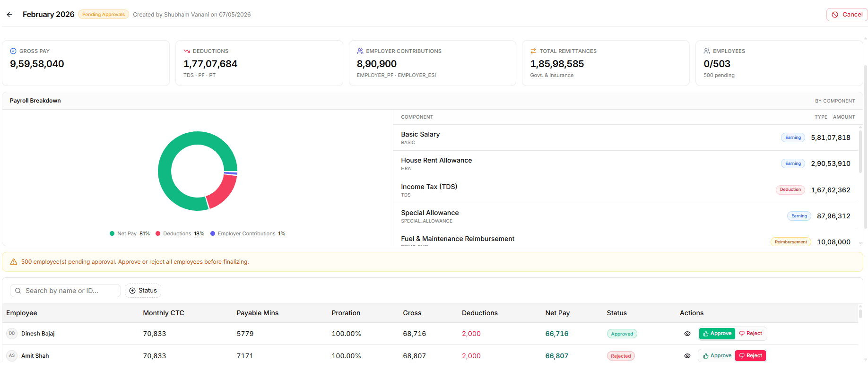Image resolution: width=868 pixels, height=379 pixels.
Task: View Amit Shah details via eye icon
Action: pyautogui.click(x=687, y=356)
